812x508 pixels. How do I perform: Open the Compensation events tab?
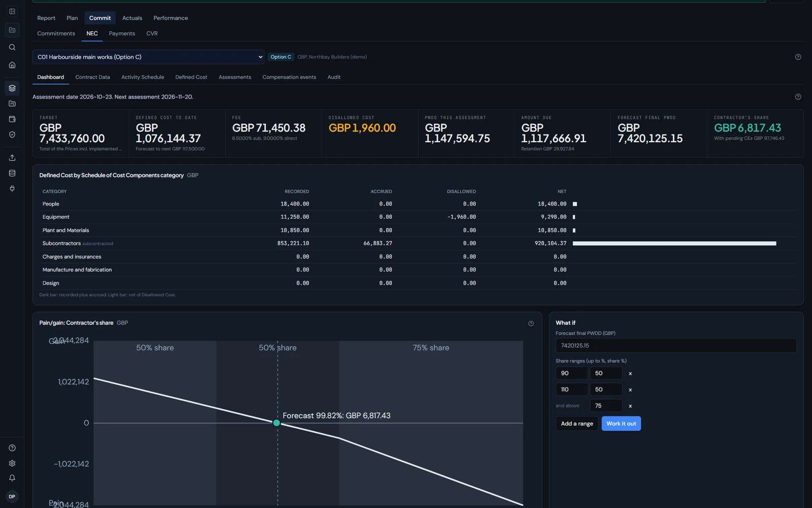289,77
